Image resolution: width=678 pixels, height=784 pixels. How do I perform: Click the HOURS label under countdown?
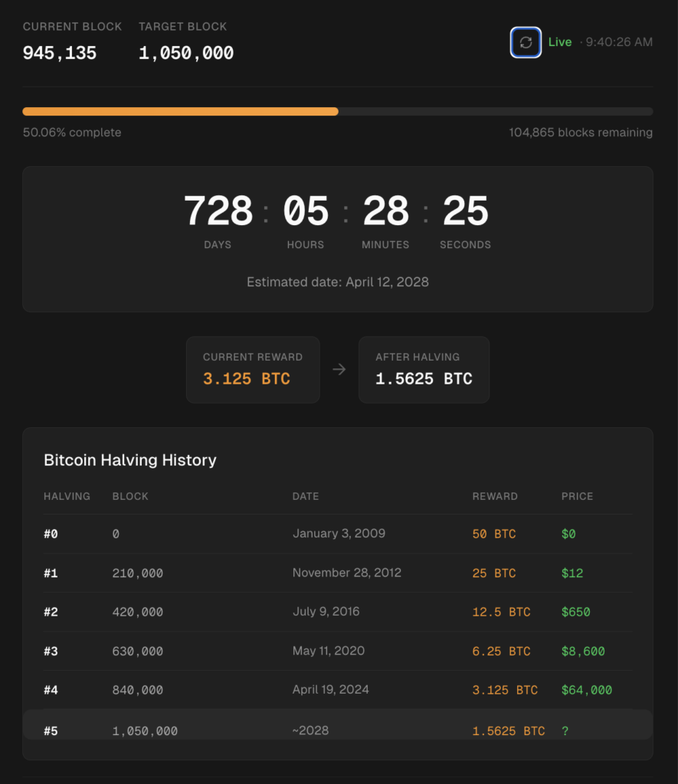point(305,244)
